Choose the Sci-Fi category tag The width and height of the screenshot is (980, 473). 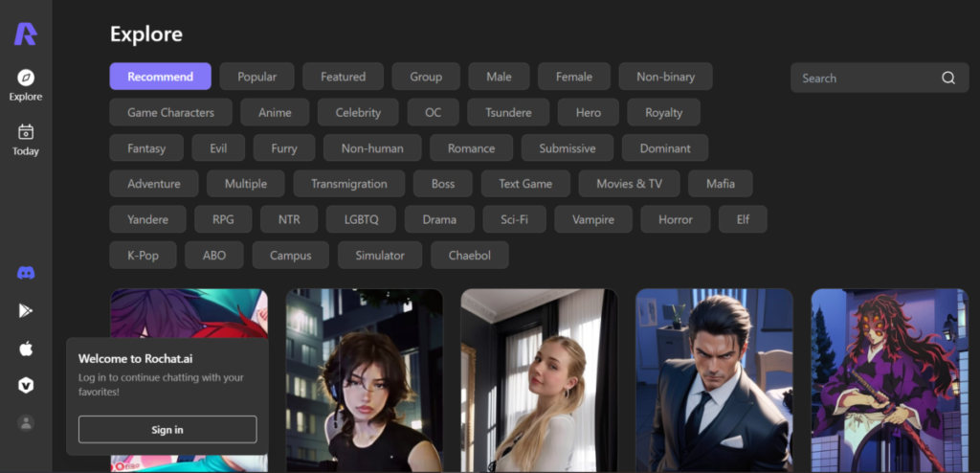(514, 219)
